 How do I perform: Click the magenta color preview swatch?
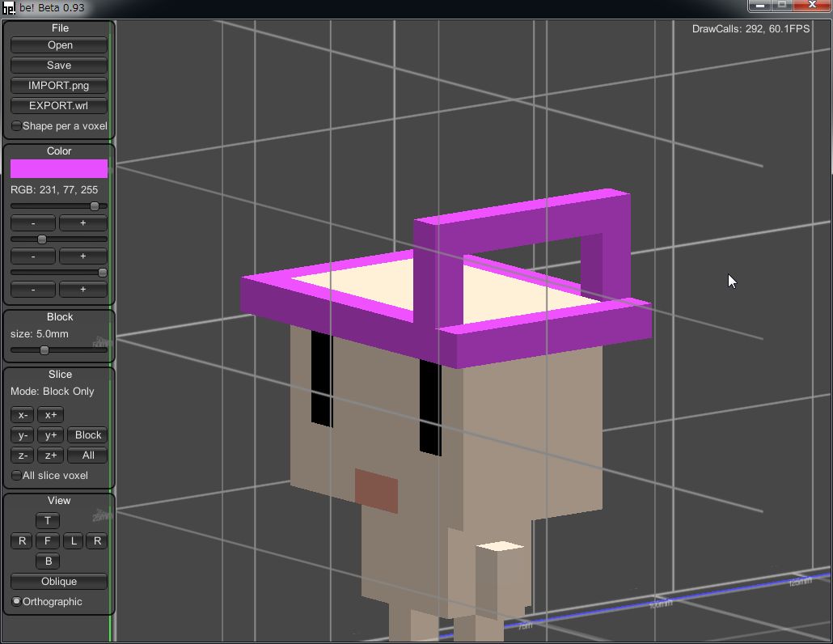pyautogui.click(x=59, y=168)
